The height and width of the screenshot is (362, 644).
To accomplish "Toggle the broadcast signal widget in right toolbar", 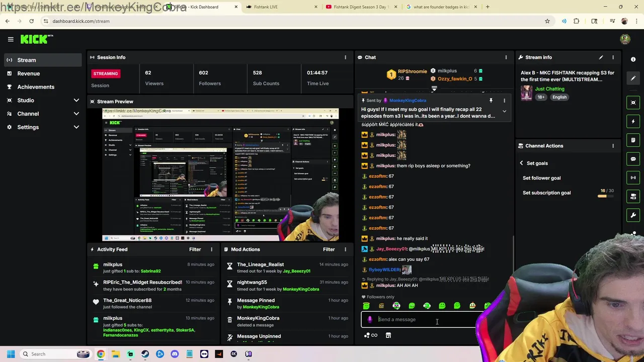I will 633,177.
